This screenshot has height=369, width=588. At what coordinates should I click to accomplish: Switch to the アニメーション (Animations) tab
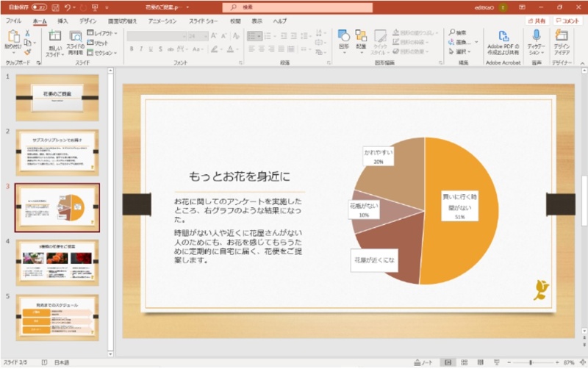(x=162, y=21)
